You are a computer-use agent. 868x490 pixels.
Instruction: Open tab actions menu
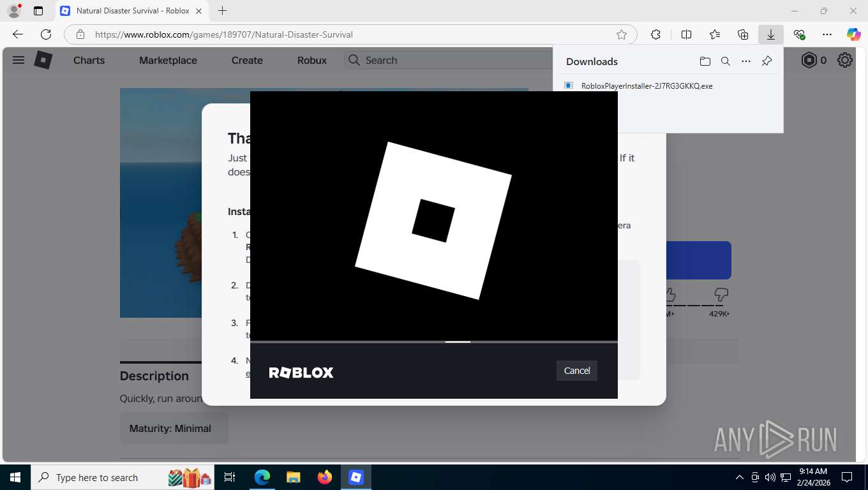coord(38,11)
